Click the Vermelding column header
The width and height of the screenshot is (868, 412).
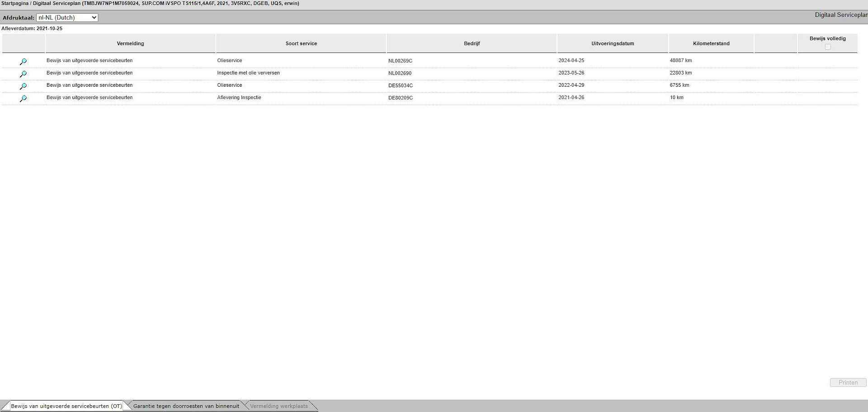(x=130, y=43)
